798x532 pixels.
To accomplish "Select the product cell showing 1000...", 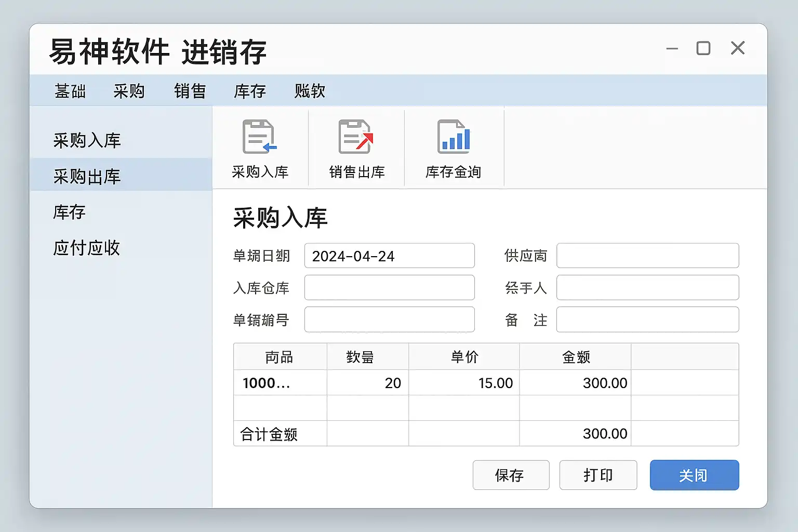I will pos(280,383).
